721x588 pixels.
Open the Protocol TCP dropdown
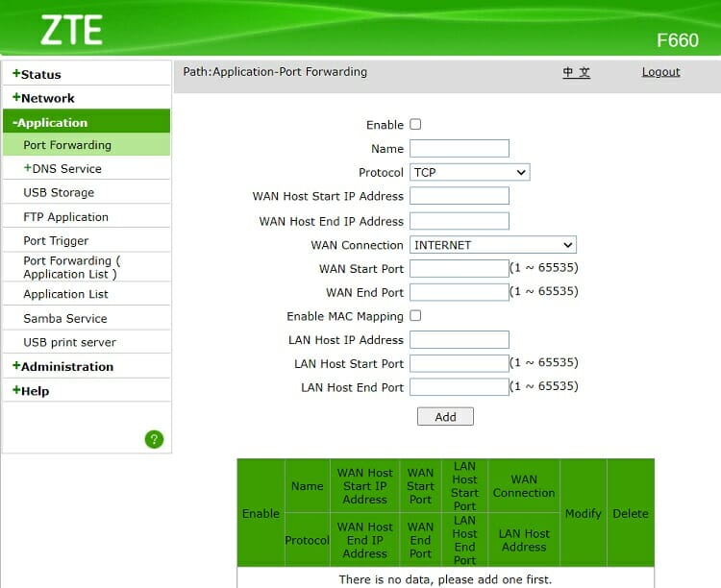tap(469, 173)
